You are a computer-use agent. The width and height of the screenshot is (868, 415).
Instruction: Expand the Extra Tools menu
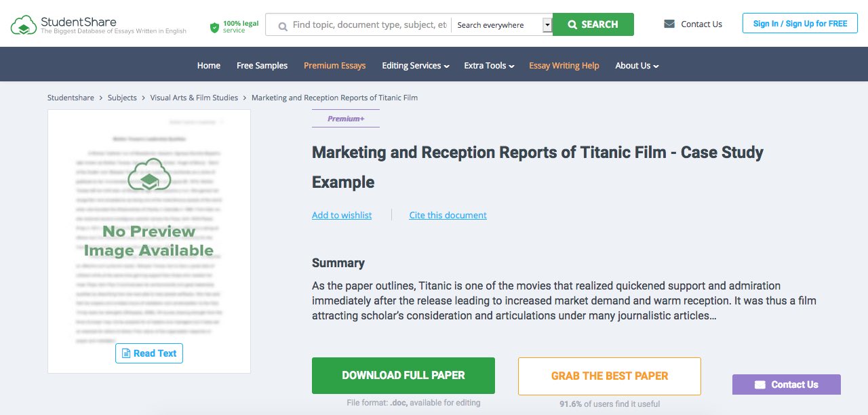coord(489,66)
